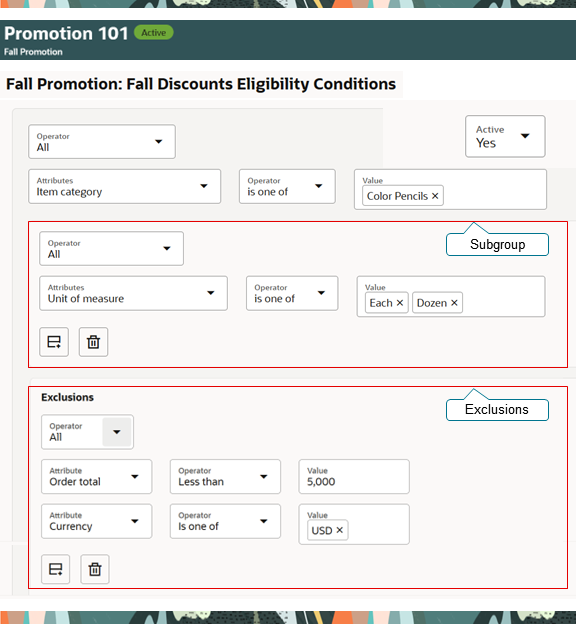Viewport: 576px width, 624px height.
Task: Remove the Color Pencils value chip
Action: [435, 196]
